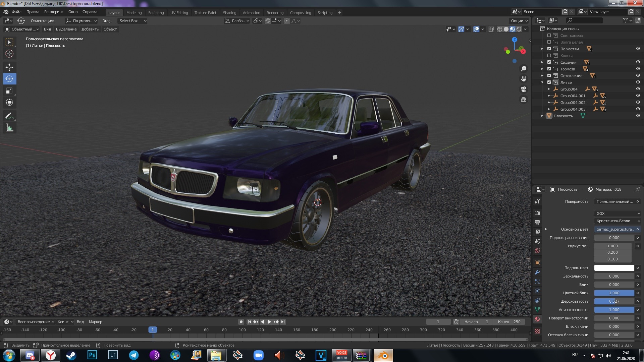The image size is (644, 362).
Task: Open Modifiers wrench properties tab
Action: [x=537, y=272]
